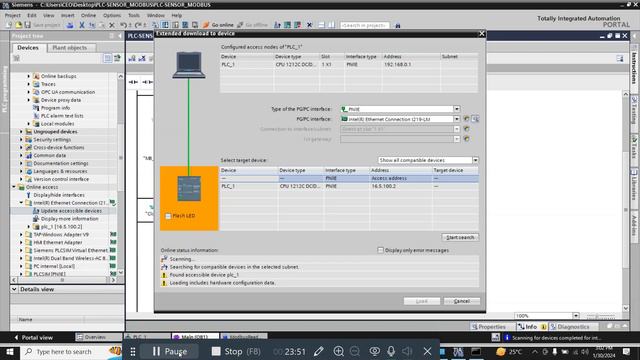The height and width of the screenshot is (360, 640).
Task: Click the laptop PG/PC image in dialog
Action: (189, 65)
